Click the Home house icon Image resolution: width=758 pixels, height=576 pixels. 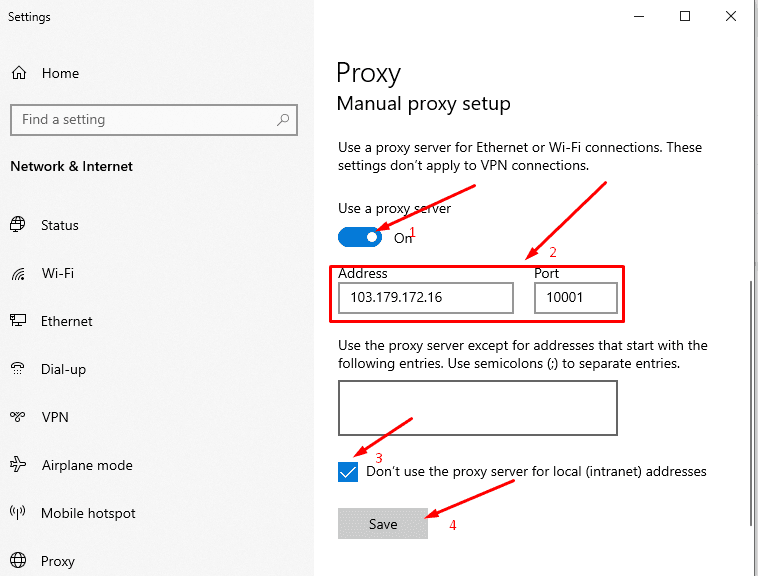point(19,73)
